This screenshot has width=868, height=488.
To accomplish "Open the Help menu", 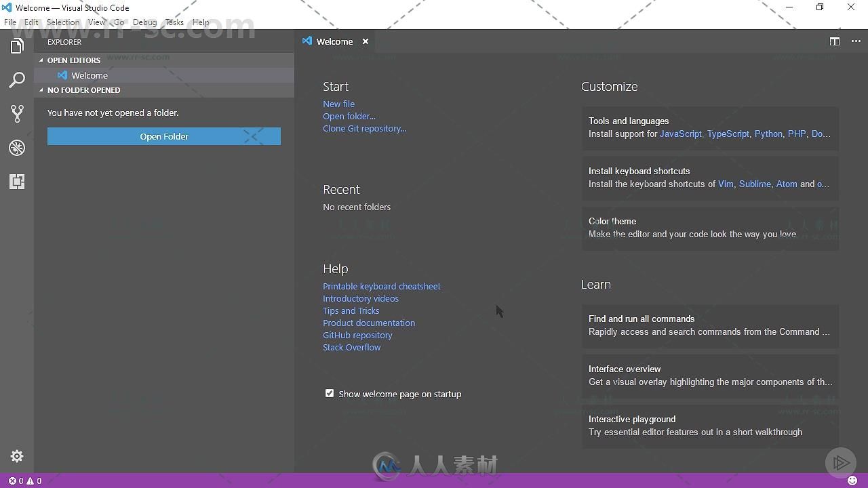I will 201,22.
